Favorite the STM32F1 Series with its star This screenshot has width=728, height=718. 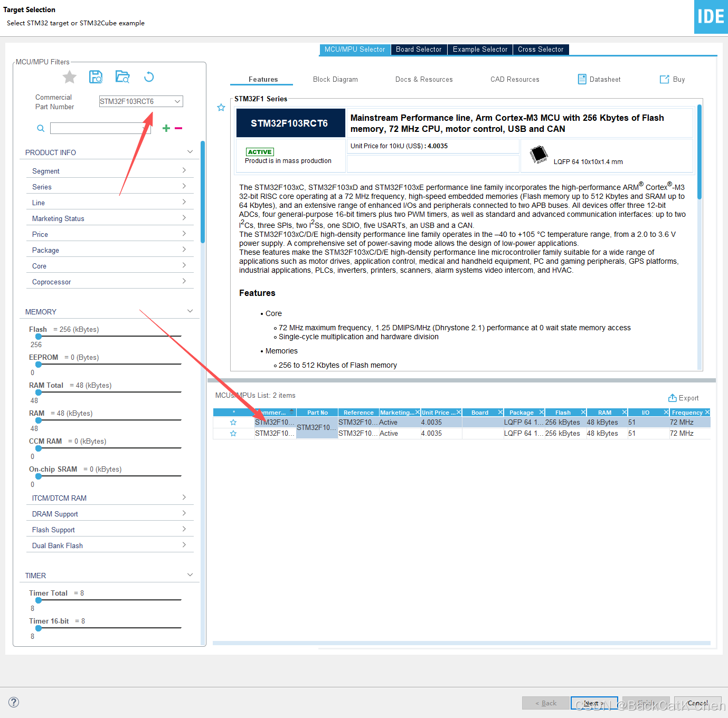[221, 108]
